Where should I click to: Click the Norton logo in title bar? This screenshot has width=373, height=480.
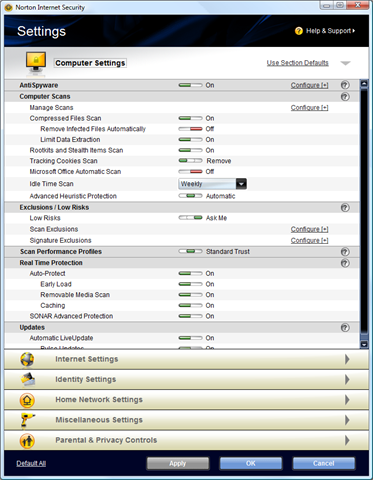[9, 7]
